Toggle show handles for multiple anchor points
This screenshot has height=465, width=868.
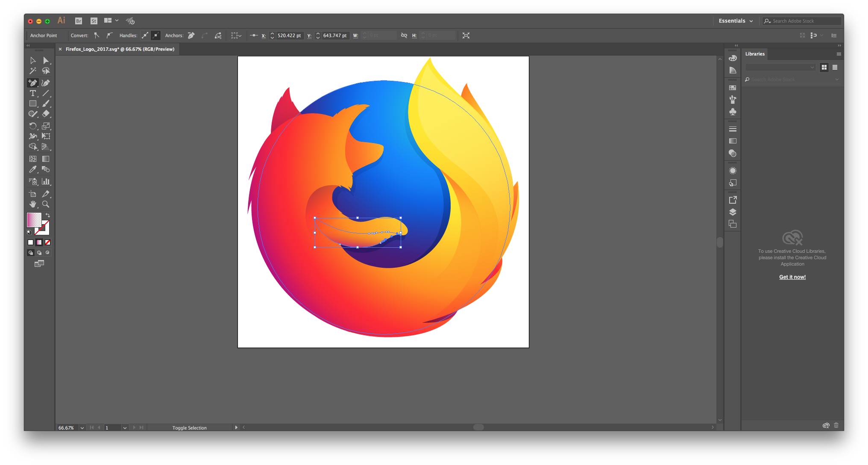(145, 35)
